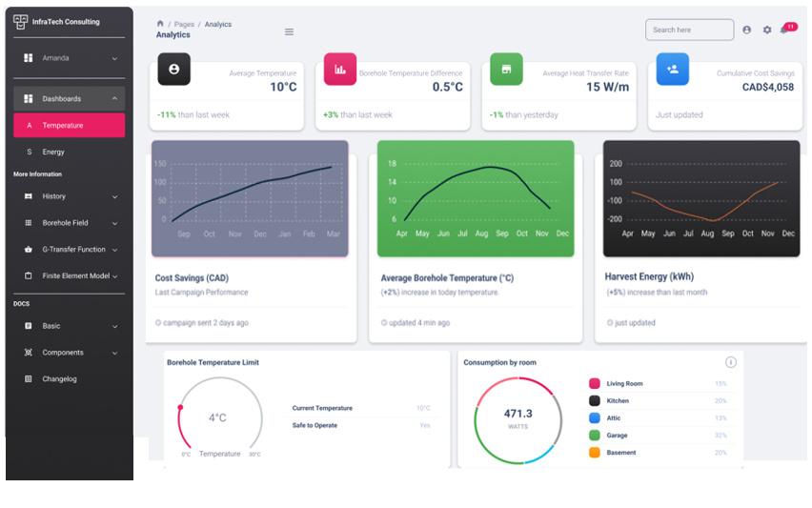The image size is (812, 508).
Task: Click the Cumulative Cost Savings icon
Action: (673, 70)
